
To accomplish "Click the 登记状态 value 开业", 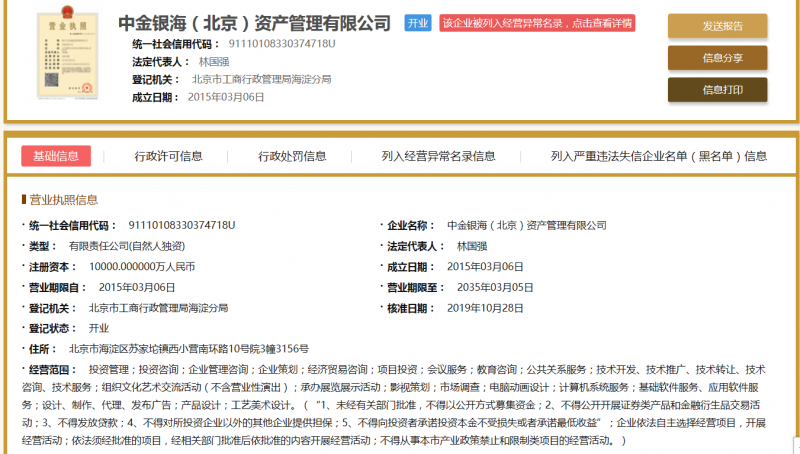I will pos(98,329).
